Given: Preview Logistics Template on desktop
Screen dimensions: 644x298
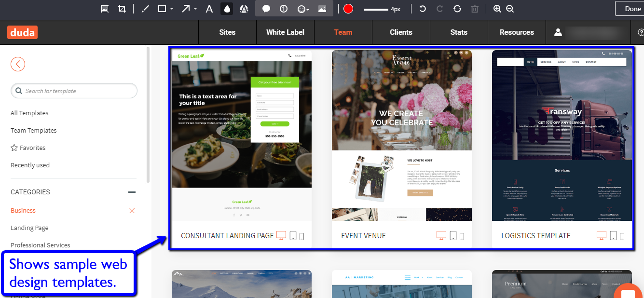Looking at the screenshot, I should tap(602, 235).
